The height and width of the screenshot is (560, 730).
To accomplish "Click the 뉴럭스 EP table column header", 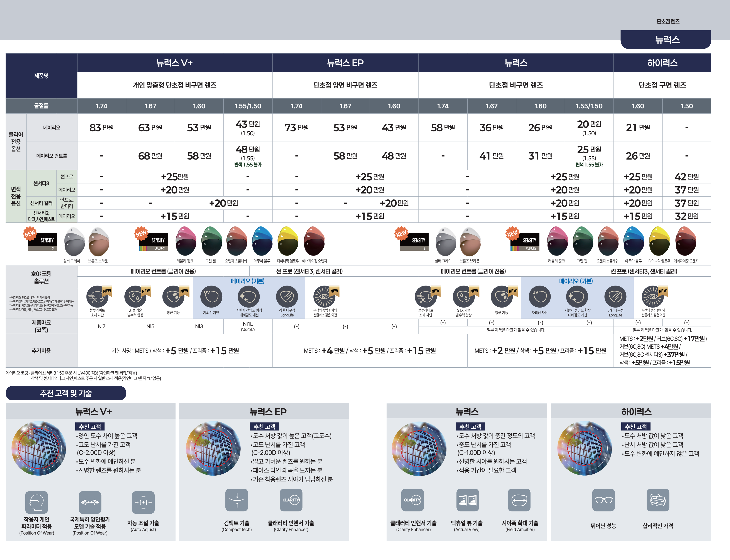I will [345, 63].
